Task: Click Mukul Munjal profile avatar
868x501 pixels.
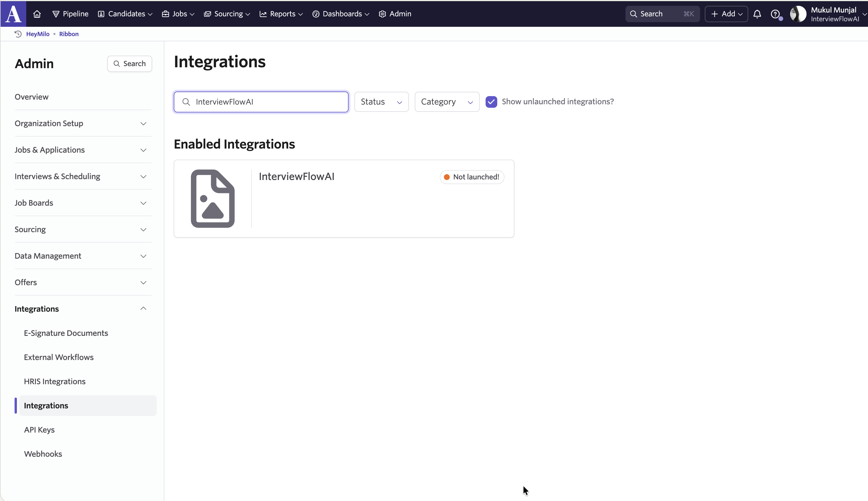Action: pyautogui.click(x=798, y=14)
